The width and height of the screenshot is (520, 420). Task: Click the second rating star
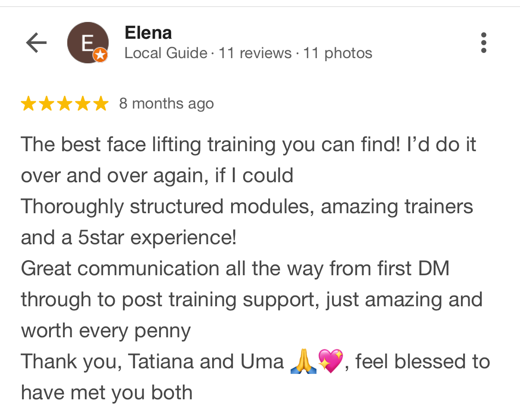[x=47, y=104]
